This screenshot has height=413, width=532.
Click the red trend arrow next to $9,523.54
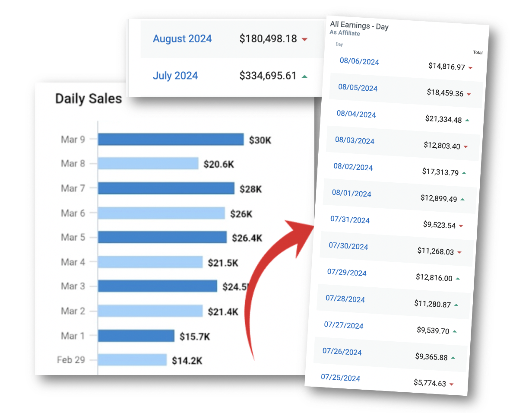pos(461,226)
